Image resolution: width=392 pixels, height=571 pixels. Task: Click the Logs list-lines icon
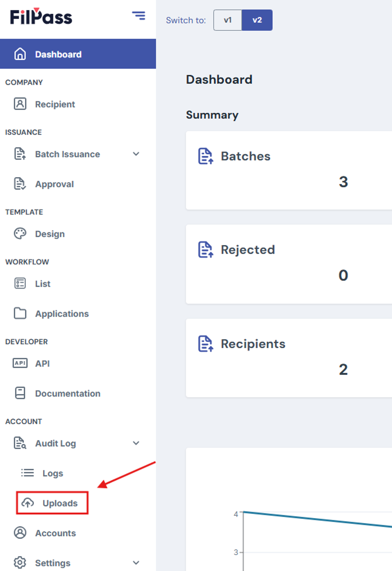27,473
